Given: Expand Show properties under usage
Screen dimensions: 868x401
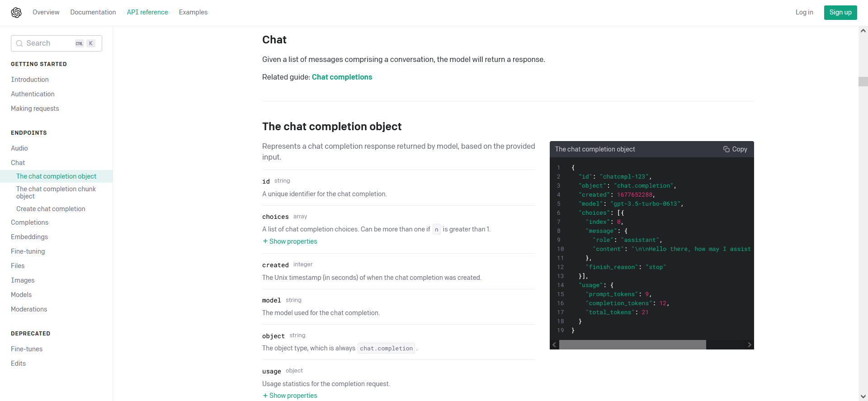Looking at the screenshot, I should (x=290, y=396).
